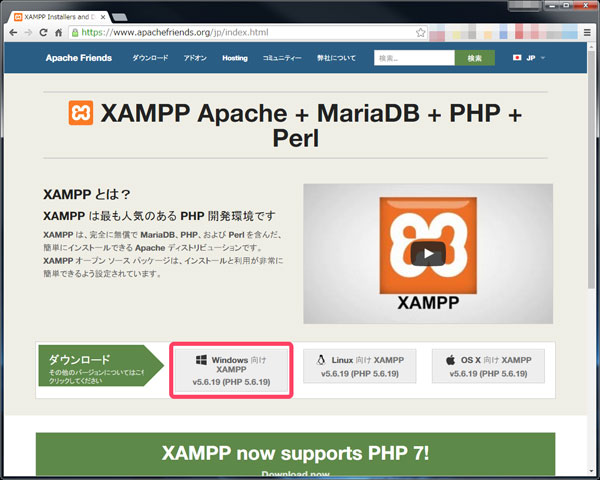
Task: Bookmark page with the star icon
Action: point(421,33)
